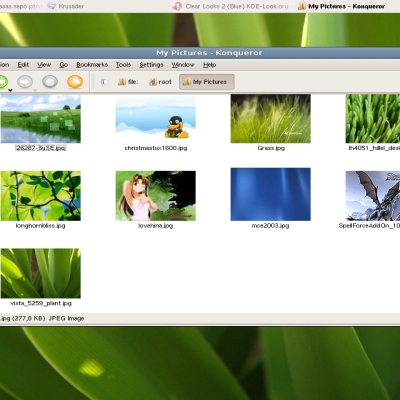
Task: Open the Settings menu
Action: click(x=151, y=65)
